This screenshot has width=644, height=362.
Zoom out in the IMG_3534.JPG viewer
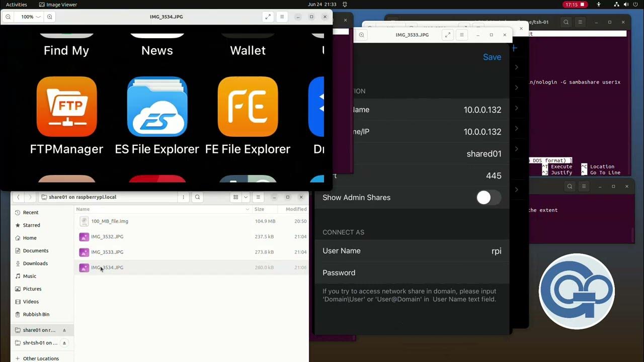8,17
